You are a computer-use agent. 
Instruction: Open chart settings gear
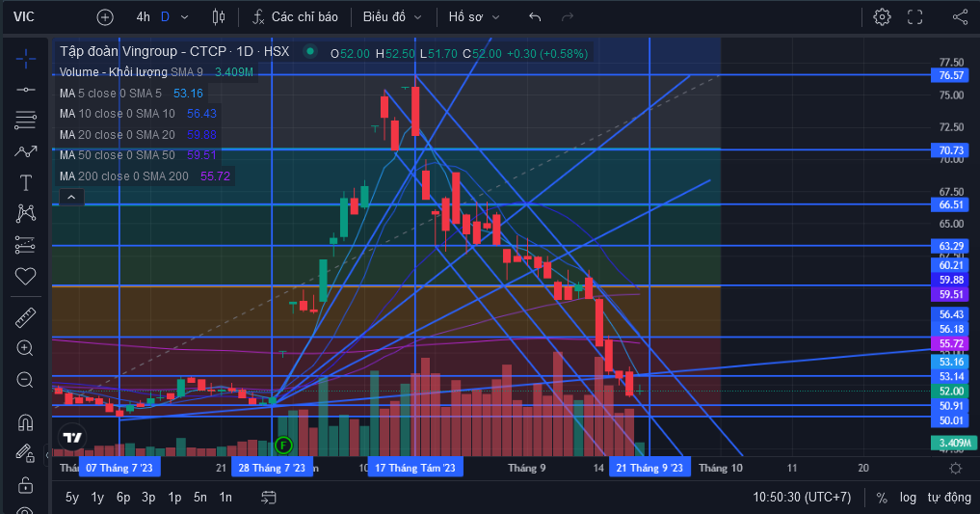point(882,17)
